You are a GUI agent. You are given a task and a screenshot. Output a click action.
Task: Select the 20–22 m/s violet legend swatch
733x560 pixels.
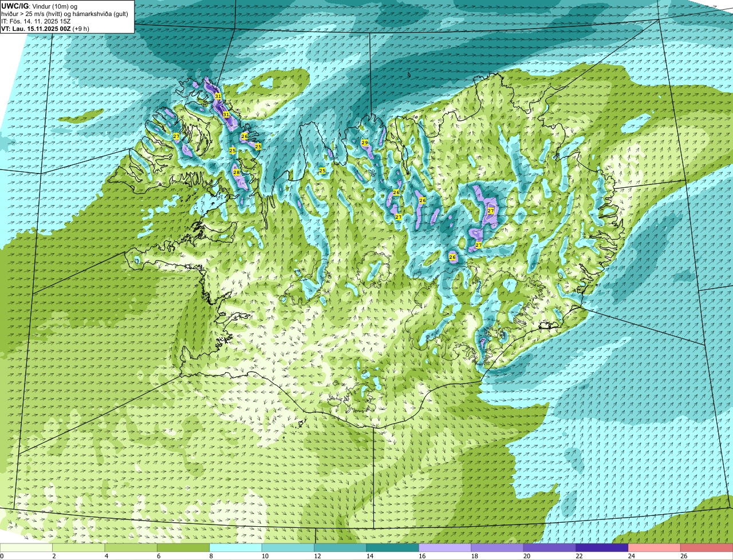550,548
